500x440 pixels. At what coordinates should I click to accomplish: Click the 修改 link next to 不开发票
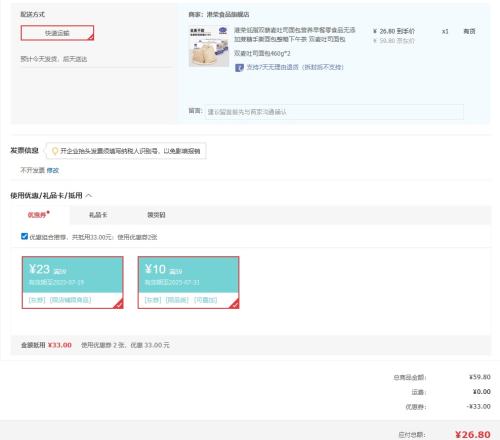(x=53, y=170)
